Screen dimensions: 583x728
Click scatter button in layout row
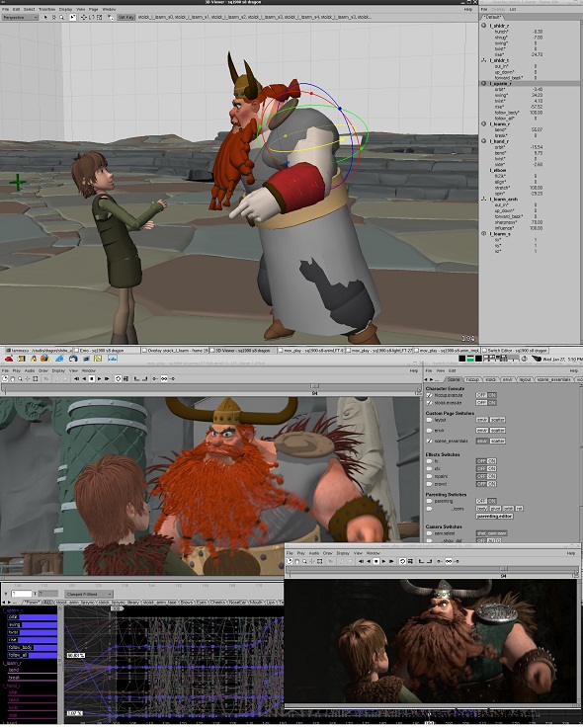[x=497, y=420]
